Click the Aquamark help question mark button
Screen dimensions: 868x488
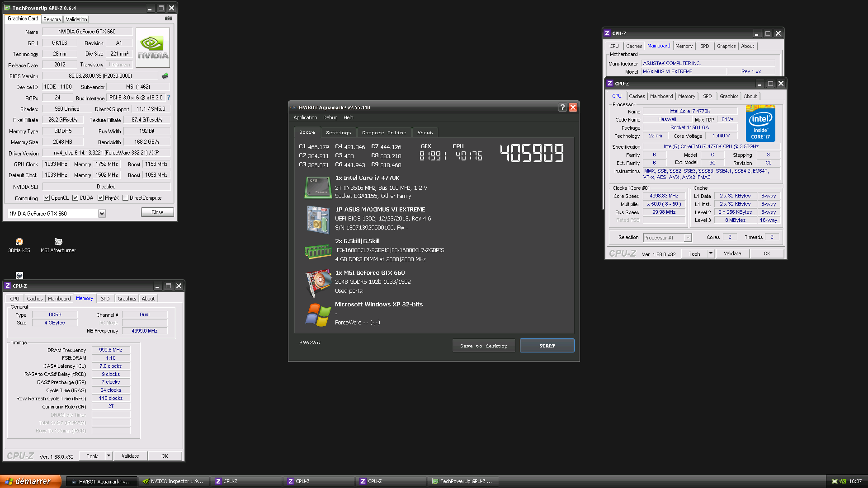[x=562, y=107]
